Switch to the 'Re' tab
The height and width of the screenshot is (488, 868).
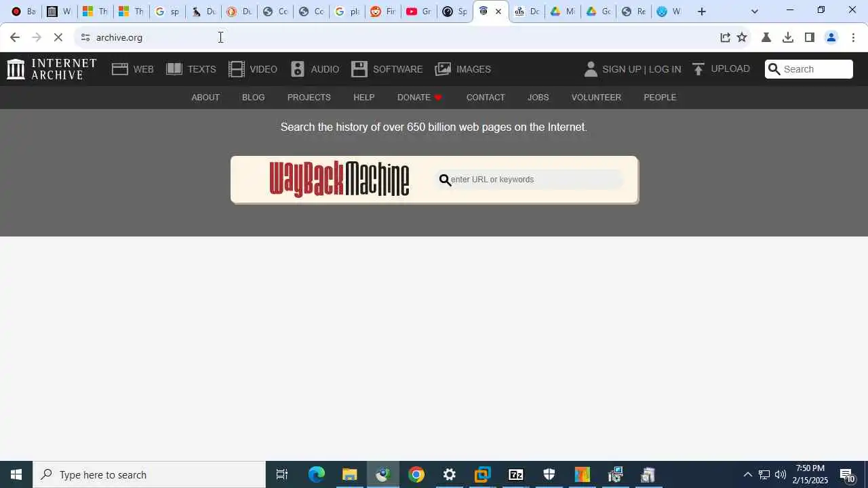coord(633,12)
